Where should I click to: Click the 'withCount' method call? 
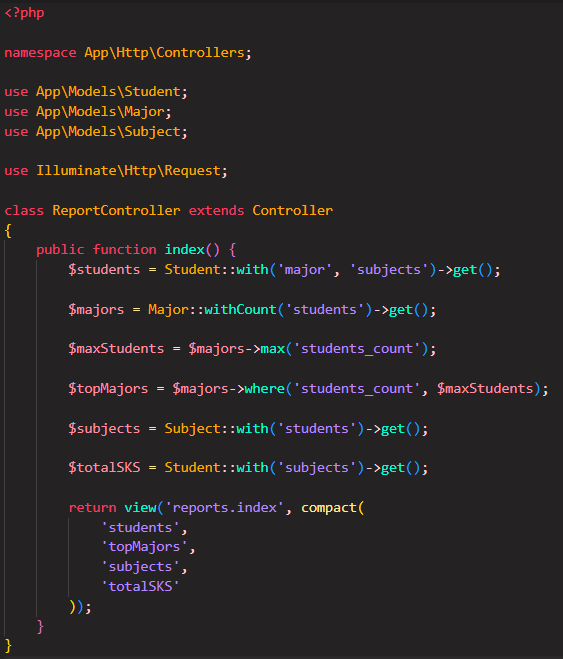click(240, 310)
